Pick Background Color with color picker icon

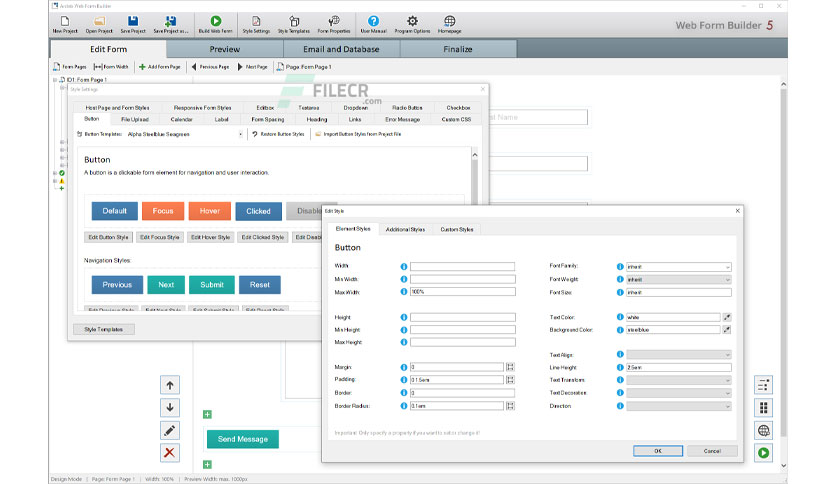(727, 330)
